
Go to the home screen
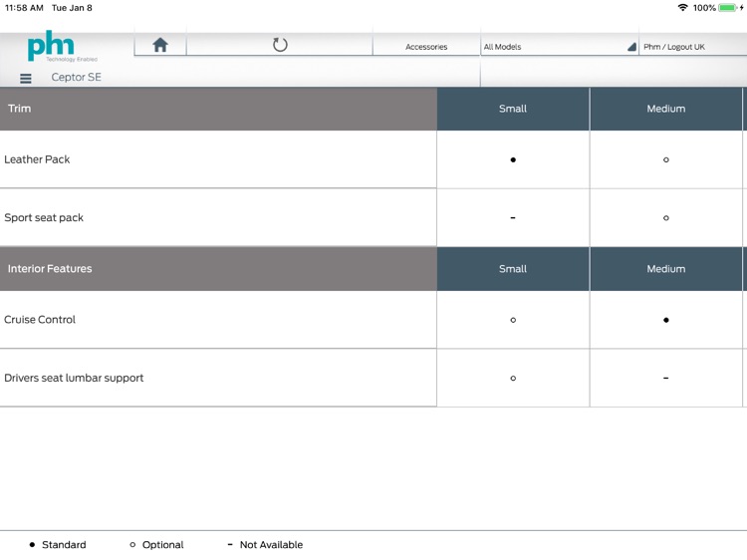(160, 45)
